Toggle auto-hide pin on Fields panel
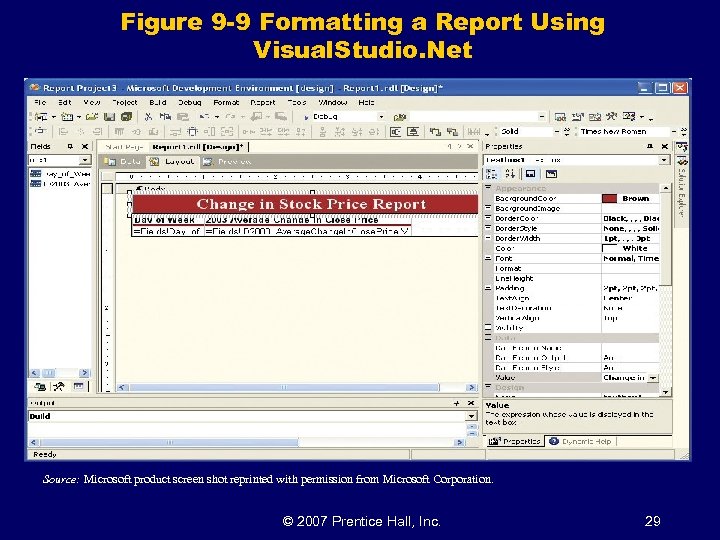The image size is (720, 540). pos(70,146)
